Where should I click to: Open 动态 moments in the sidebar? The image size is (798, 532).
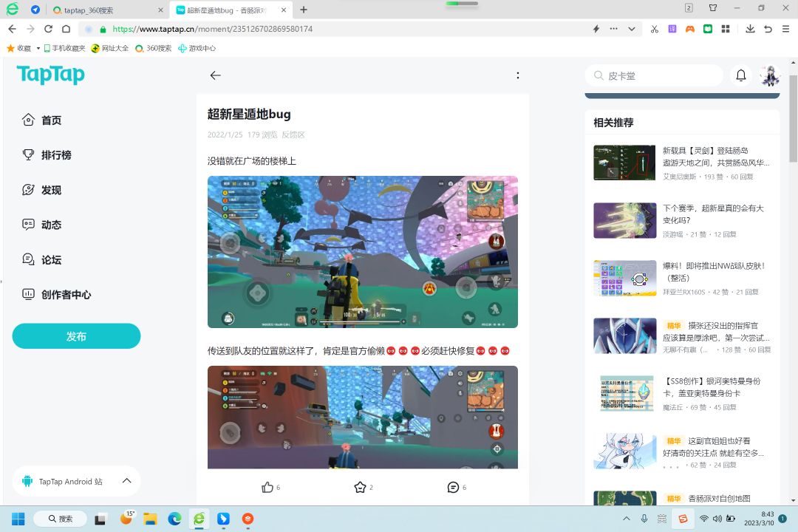41,225
